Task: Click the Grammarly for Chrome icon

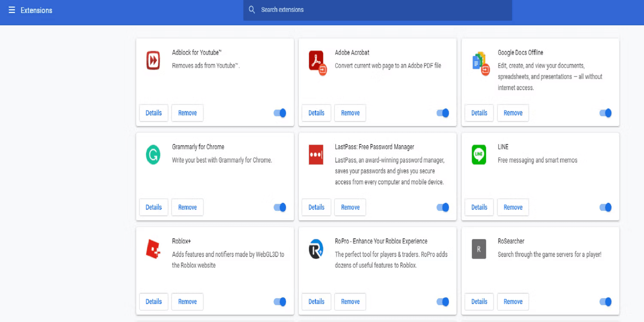Action: 153,155
